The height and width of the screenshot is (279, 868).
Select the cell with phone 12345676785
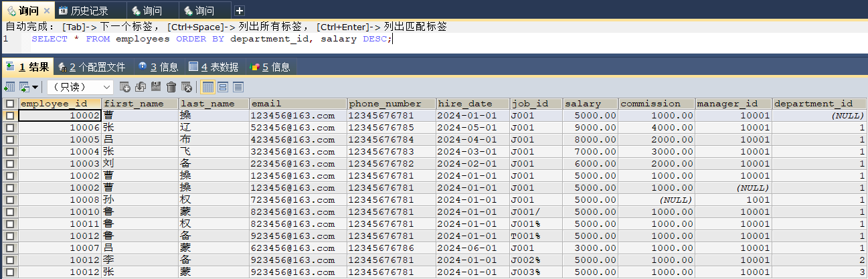(x=392, y=128)
